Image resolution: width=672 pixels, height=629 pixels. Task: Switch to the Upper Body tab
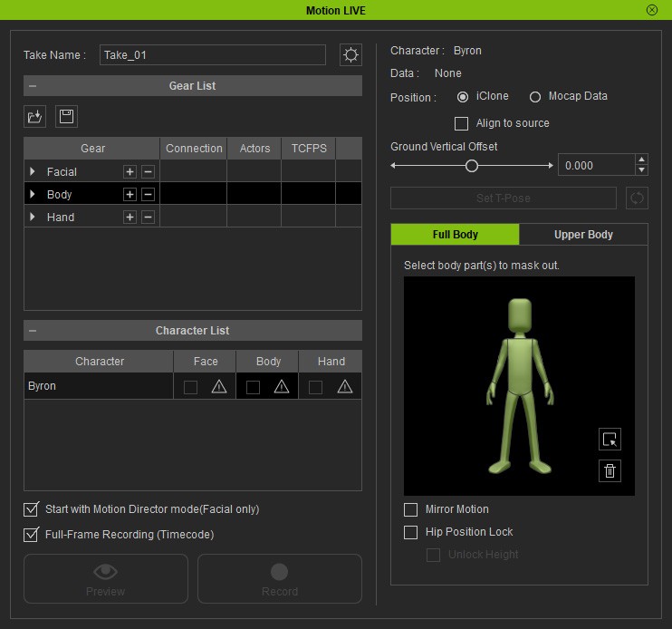[x=583, y=235]
